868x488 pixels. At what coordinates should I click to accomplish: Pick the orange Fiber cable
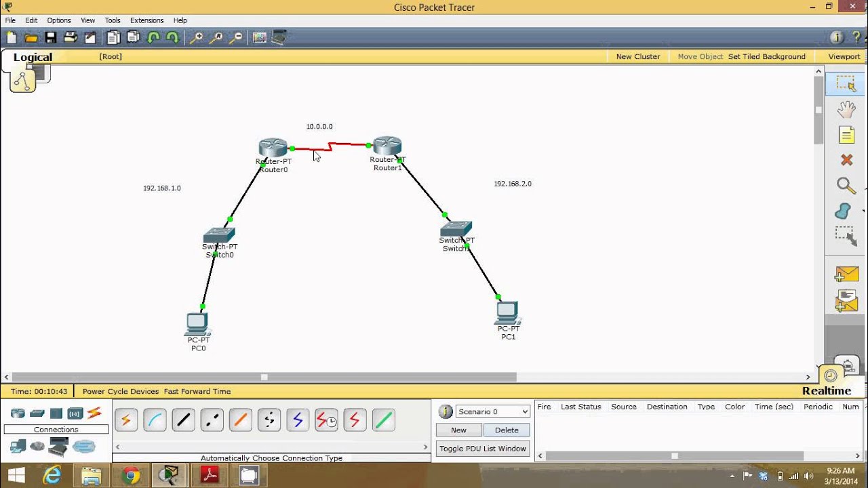[x=240, y=420]
